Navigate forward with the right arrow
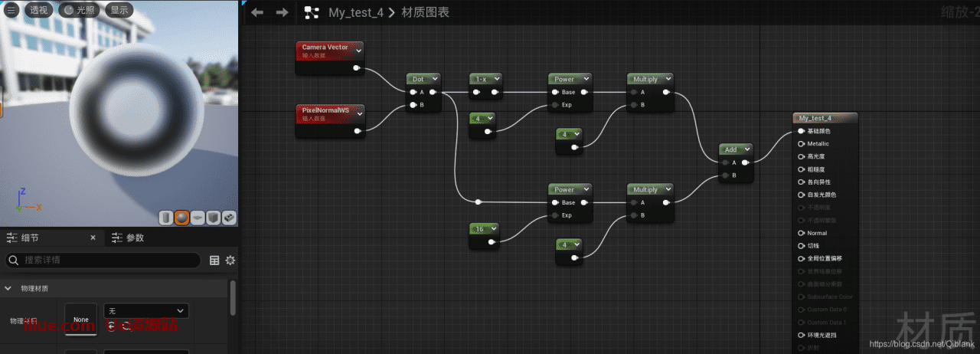The width and height of the screenshot is (980, 354). (x=282, y=12)
